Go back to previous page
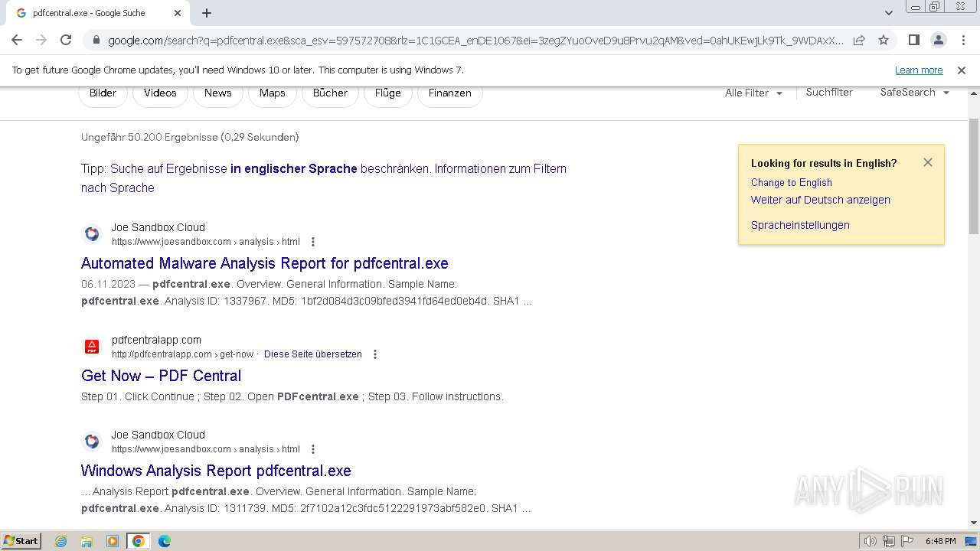Image resolution: width=980 pixels, height=551 pixels. pos(17,40)
